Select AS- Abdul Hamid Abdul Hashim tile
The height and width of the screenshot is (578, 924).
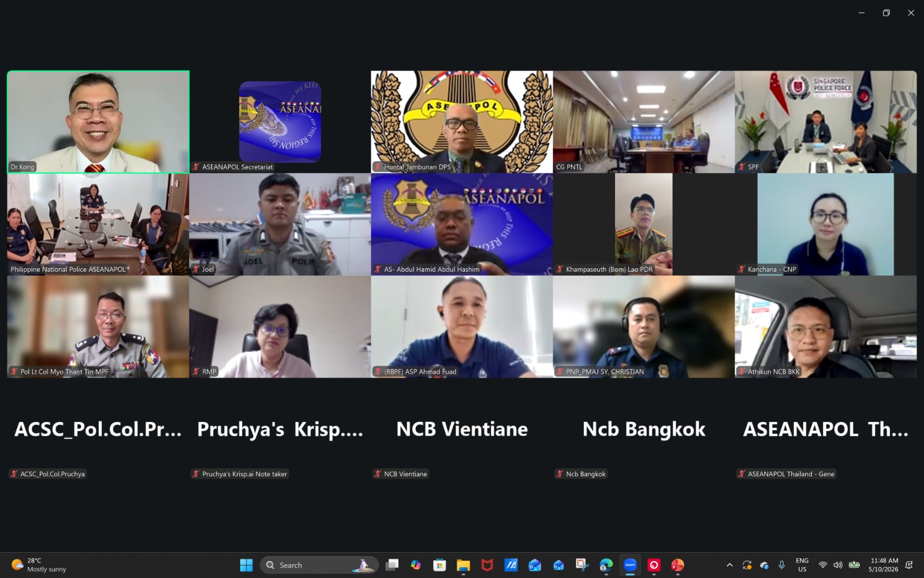462,224
